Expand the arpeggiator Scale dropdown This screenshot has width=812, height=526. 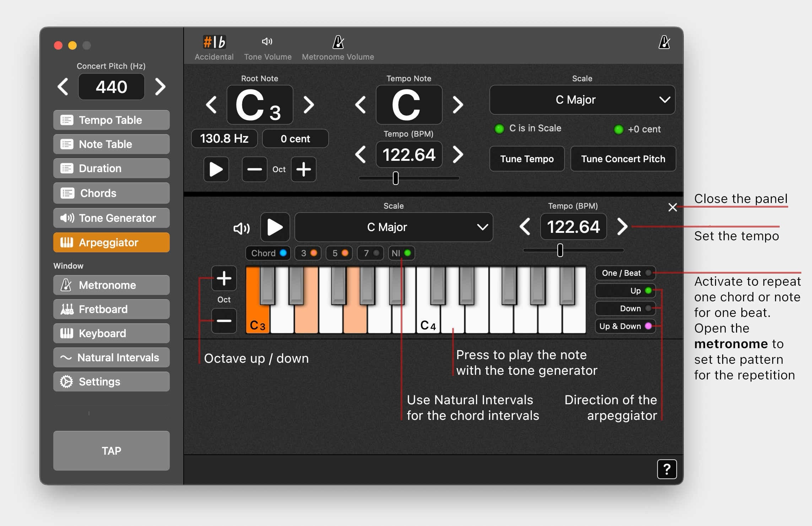pos(394,227)
